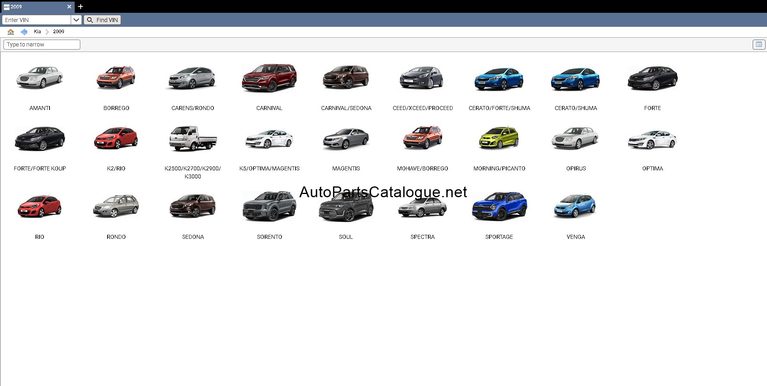Select the grey SORENTO SUV image
The width and height of the screenshot is (767, 386).
[x=269, y=205]
